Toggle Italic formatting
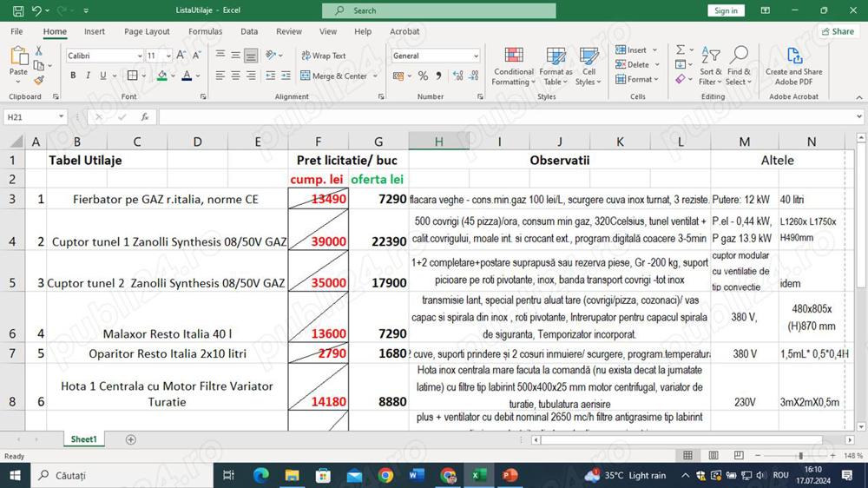The width and height of the screenshot is (868, 488). click(88, 76)
